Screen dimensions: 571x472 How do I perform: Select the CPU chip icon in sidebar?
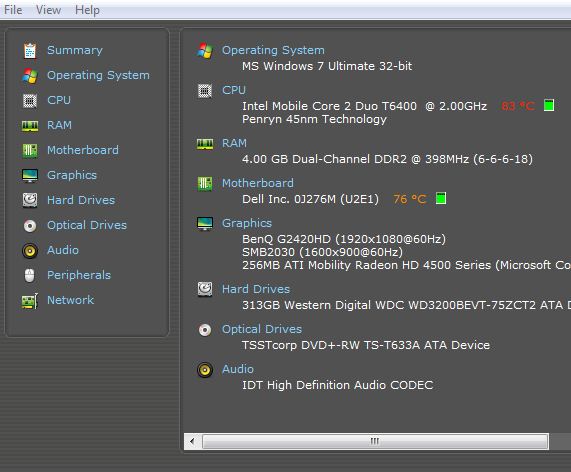pos(30,101)
